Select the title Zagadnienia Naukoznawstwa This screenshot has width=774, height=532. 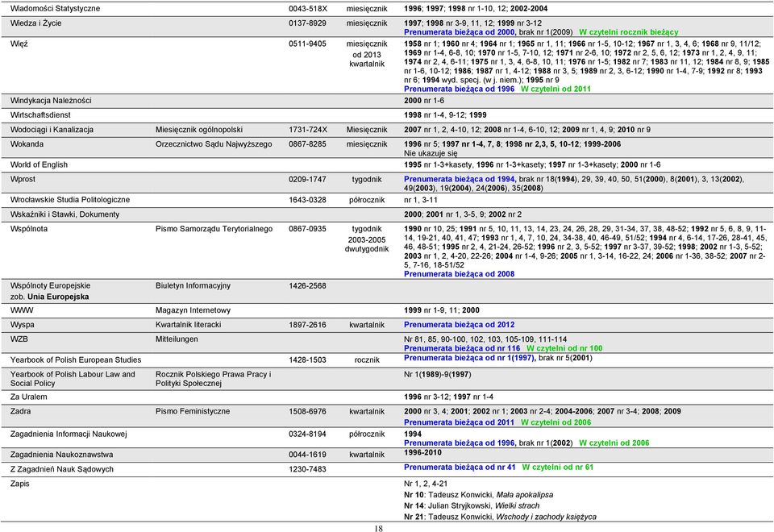pos(61,455)
